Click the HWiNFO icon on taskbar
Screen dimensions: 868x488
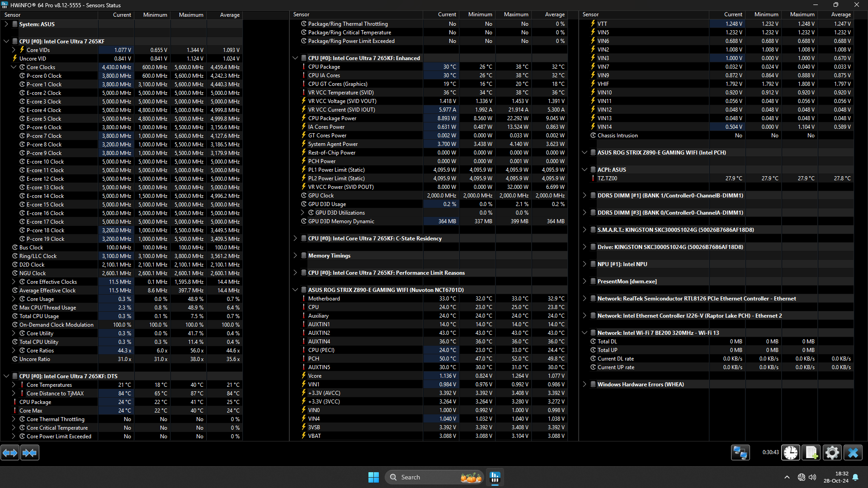click(x=495, y=477)
